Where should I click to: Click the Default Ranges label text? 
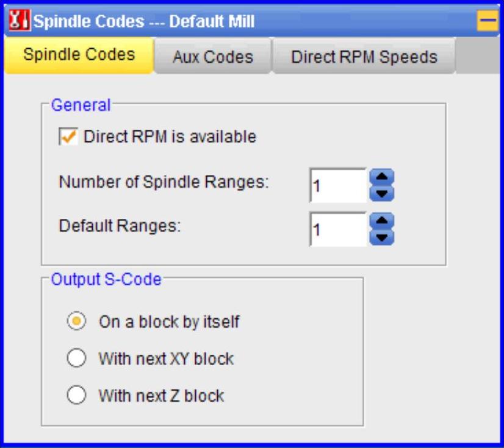pyautogui.click(x=120, y=226)
